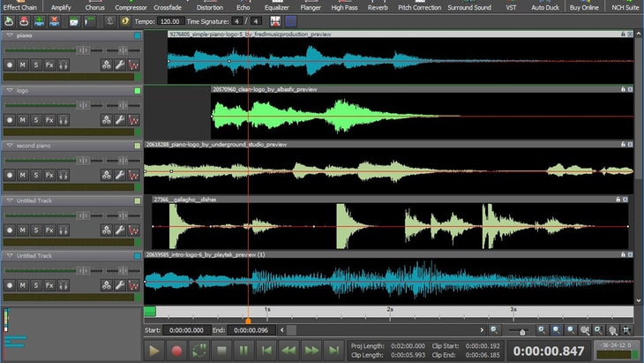The width and height of the screenshot is (644, 363).
Task: Open the VST button
Action: [x=511, y=6]
